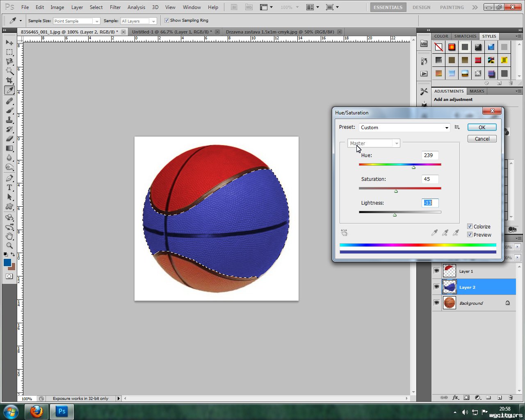Select the Type tool
Image resolution: width=525 pixels, height=420 pixels.
9,187
